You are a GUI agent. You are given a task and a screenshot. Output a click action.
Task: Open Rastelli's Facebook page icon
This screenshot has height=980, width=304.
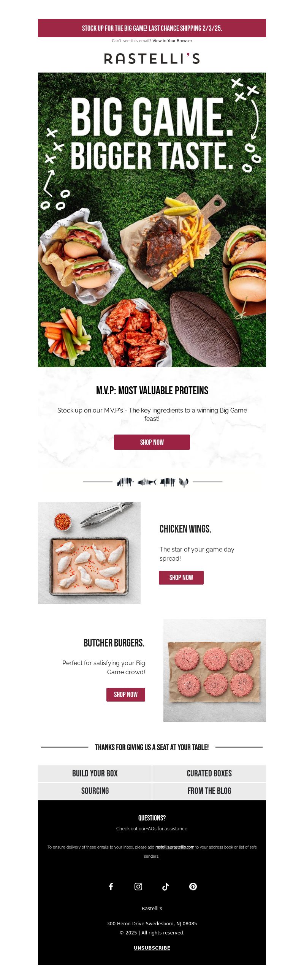click(111, 887)
